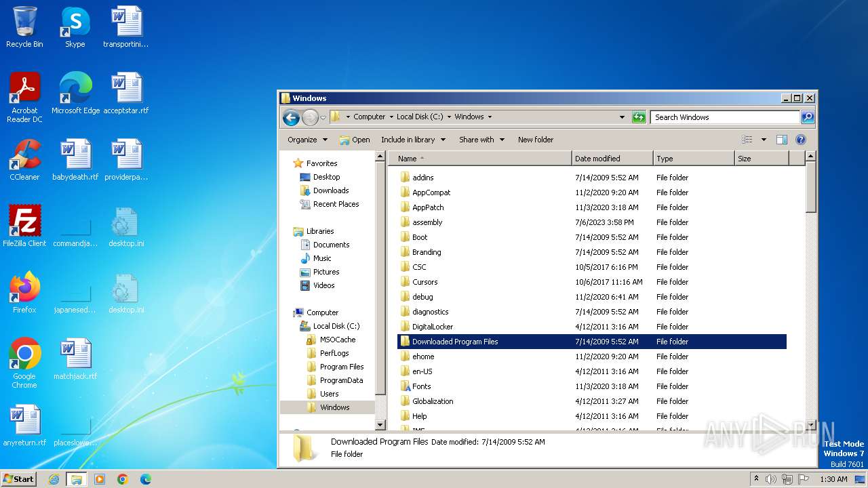This screenshot has height=488, width=868.
Task: Select the Acrobat Reader DC icon
Action: [x=24, y=98]
